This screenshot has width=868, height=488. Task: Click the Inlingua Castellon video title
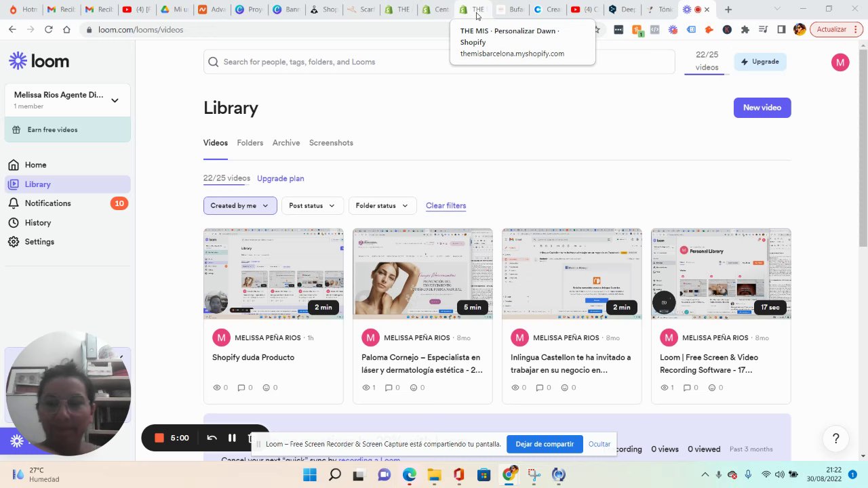point(570,363)
